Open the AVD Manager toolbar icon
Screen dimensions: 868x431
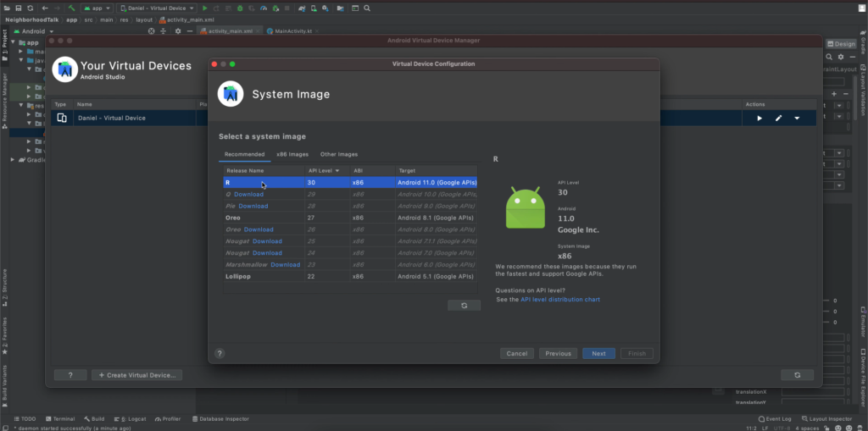click(x=314, y=8)
